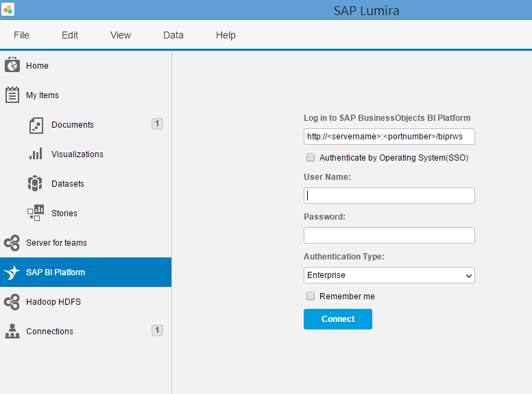The height and width of the screenshot is (394, 532).
Task: Open the File menu
Action: tap(21, 35)
